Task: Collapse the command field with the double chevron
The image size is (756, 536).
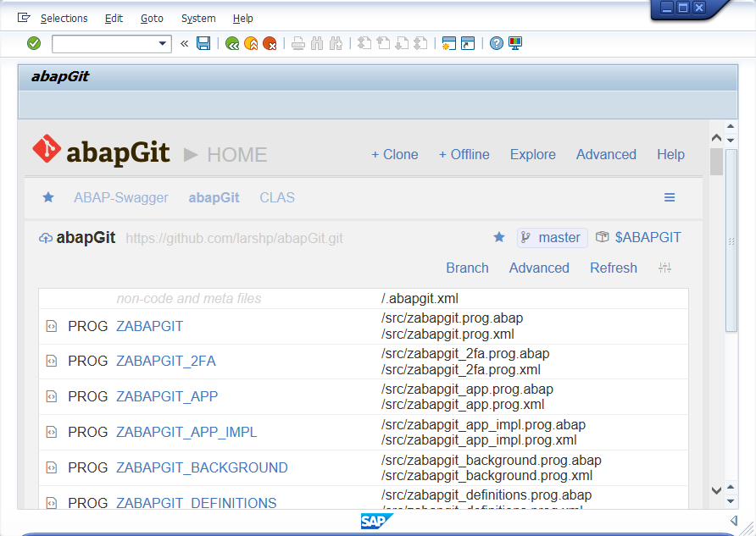Action: click(184, 44)
